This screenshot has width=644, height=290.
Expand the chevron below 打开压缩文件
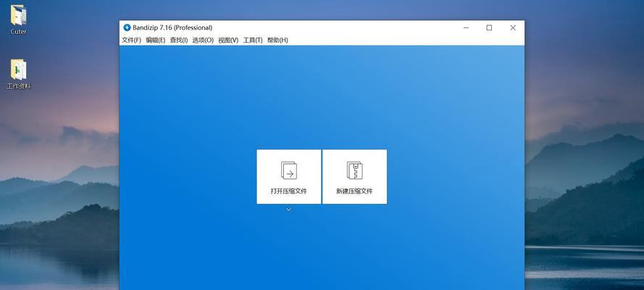click(x=289, y=210)
